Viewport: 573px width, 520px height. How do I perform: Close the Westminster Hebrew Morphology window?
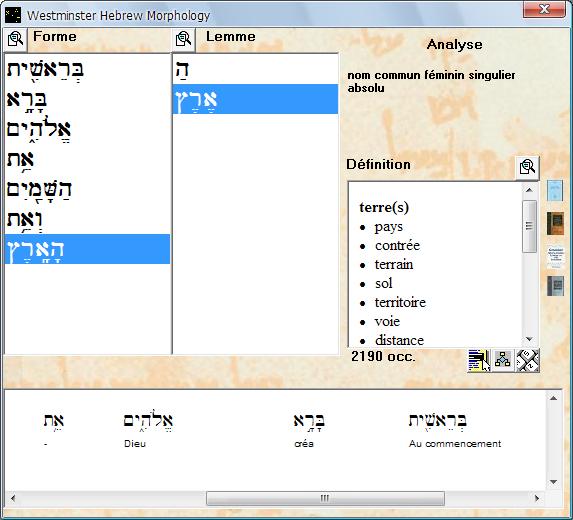544,9
